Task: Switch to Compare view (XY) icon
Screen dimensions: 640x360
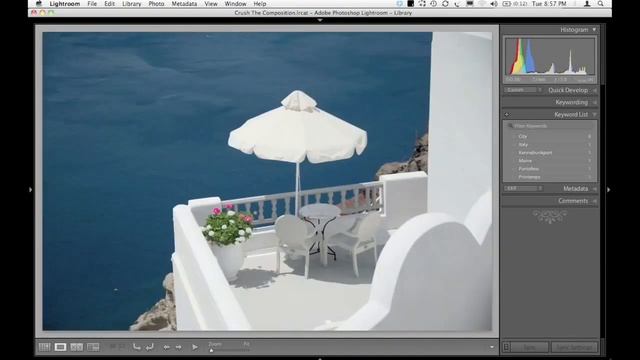Action: coord(77,347)
